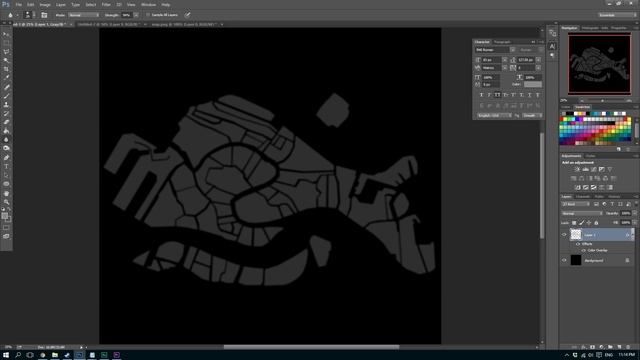640x360 pixels.
Task: Open the File menu
Action: (19, 4)
